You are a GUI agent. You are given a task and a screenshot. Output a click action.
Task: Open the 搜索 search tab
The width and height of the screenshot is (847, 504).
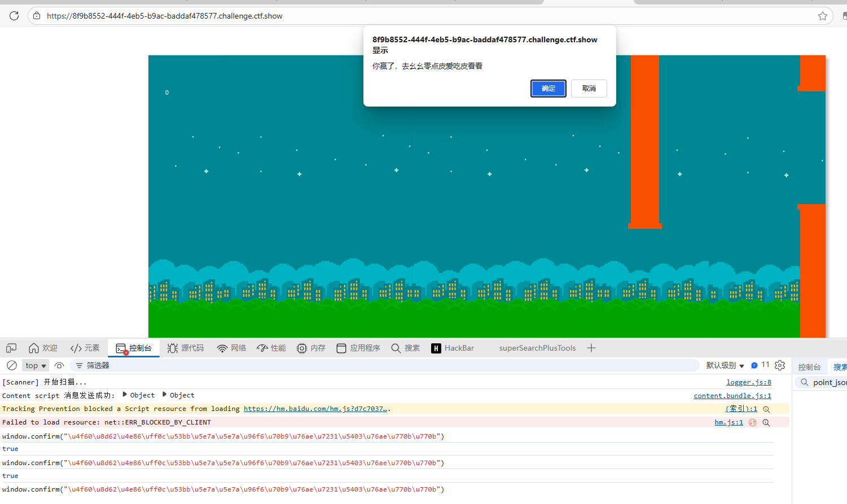click(406, 348)
